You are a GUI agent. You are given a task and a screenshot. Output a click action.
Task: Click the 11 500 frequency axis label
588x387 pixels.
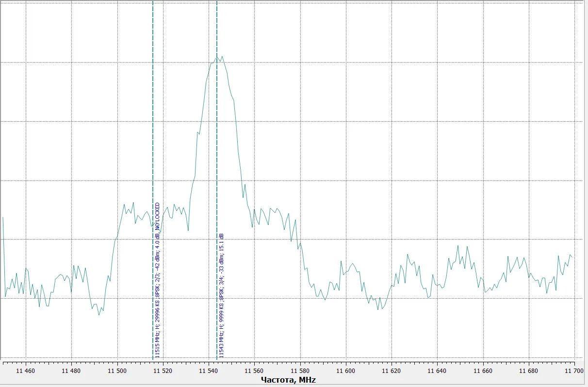tap(117, 371)
